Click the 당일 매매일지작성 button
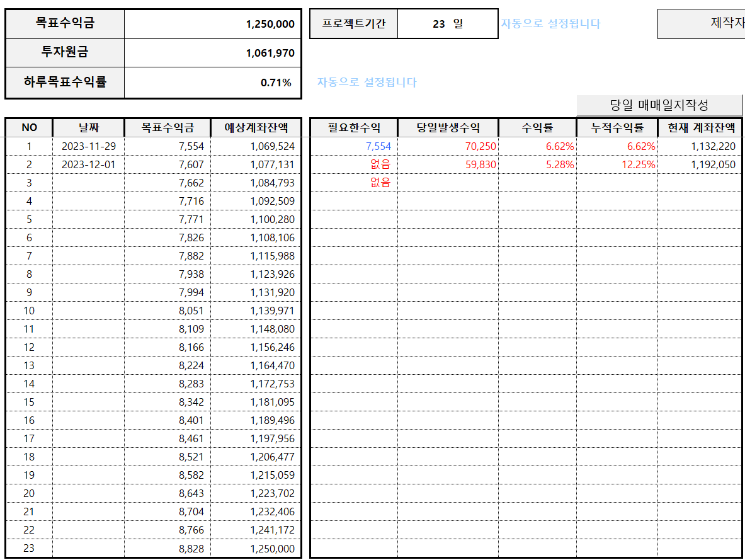 coord(659,105)
